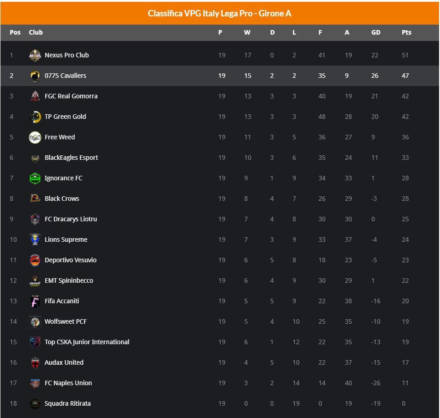Screen dimensions: 440x418
Task: Click the Classifica VPG Italy Lega Pro title
Action: tap(220, 14)
